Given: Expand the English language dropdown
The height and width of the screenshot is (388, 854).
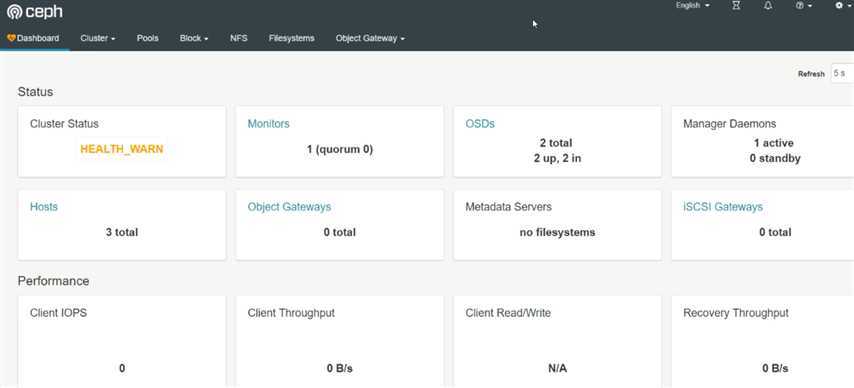Looking at the screenshot, I should coord(693,5).
